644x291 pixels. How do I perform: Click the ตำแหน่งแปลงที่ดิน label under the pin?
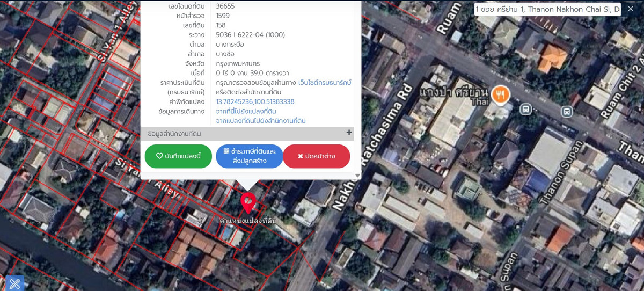tap(248, 221)
